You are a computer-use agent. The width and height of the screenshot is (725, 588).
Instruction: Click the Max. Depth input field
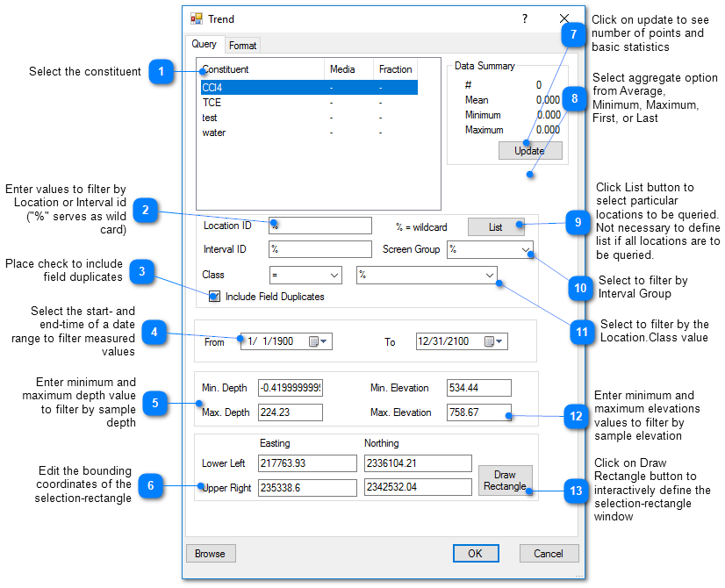[290, 412]
